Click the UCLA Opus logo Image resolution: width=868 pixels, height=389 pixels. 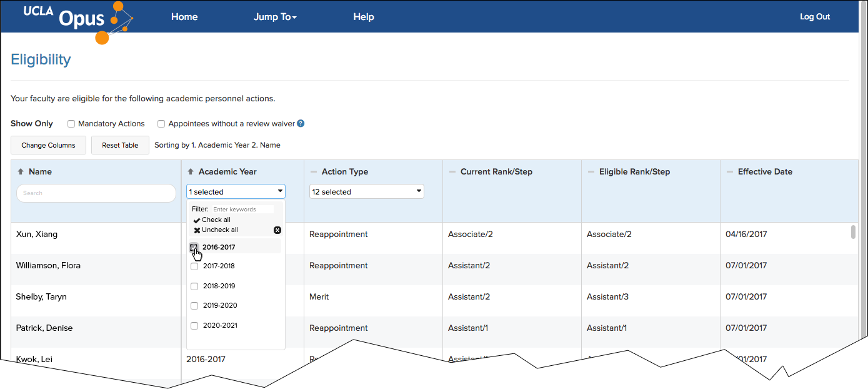pos(80,22)
